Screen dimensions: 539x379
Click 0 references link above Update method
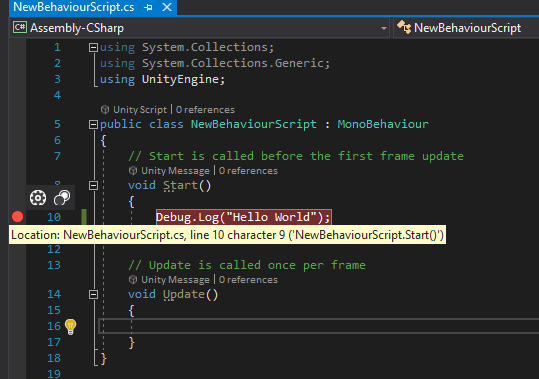248,280
